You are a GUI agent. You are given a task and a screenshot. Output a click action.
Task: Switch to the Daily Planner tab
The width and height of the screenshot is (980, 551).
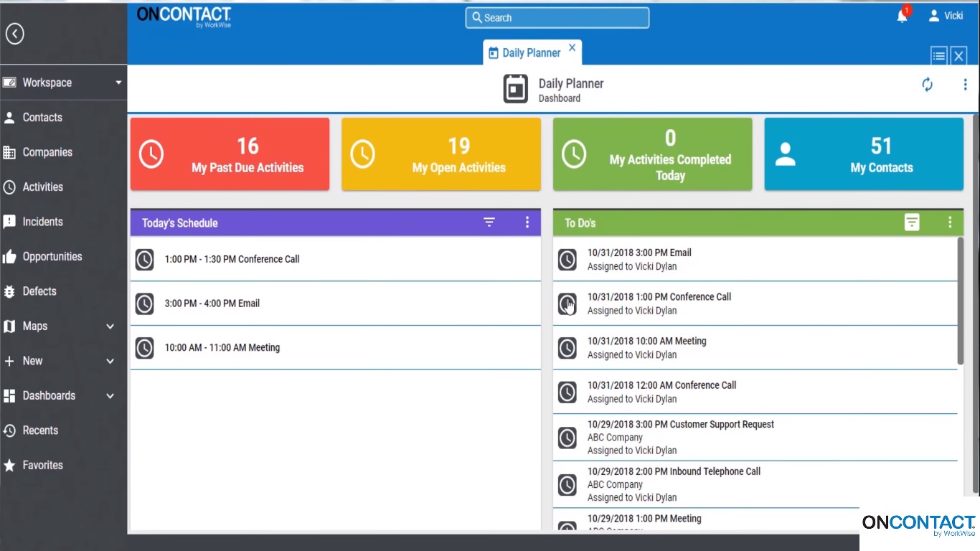tap(532, 52)
